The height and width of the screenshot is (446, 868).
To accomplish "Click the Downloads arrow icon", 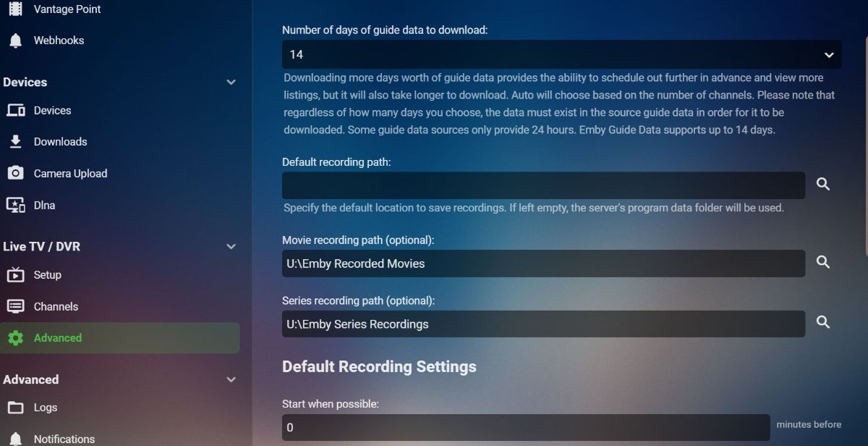I will point(15,142).
